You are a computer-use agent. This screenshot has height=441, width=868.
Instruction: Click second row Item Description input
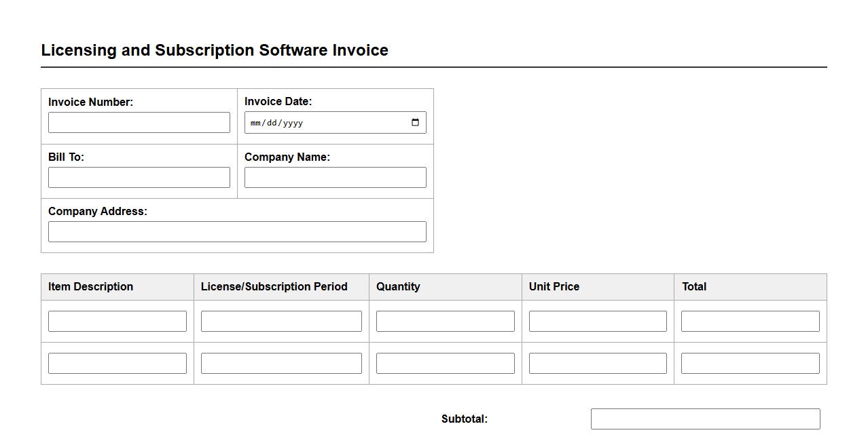coord(117,364)
